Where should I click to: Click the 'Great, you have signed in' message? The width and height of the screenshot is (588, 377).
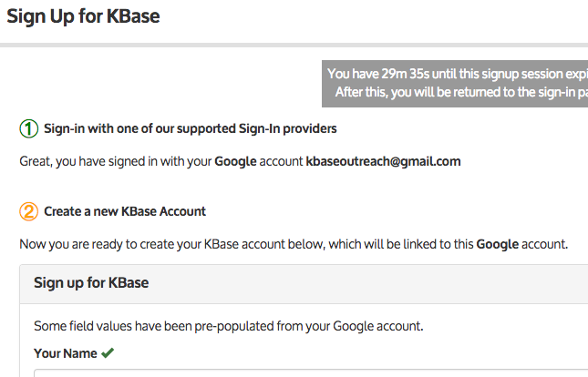pos(240,161)
